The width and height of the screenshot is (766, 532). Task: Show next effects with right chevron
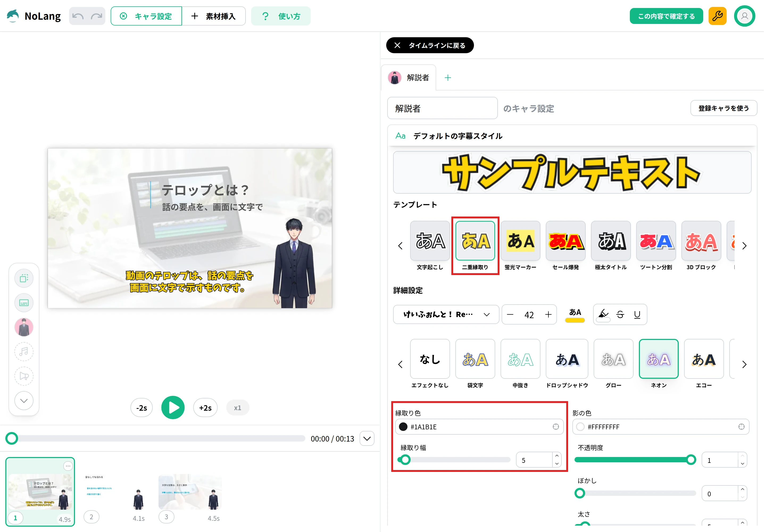click(744, 364)
